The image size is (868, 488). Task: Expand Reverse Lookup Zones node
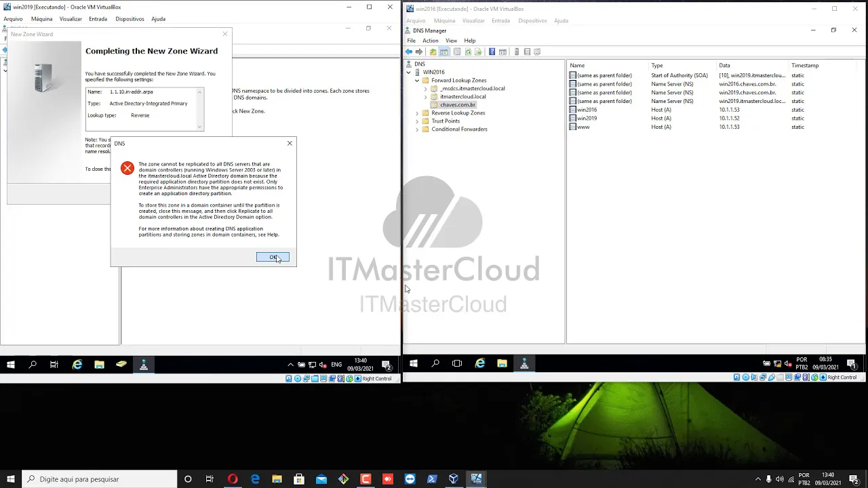tap(417, 113)
